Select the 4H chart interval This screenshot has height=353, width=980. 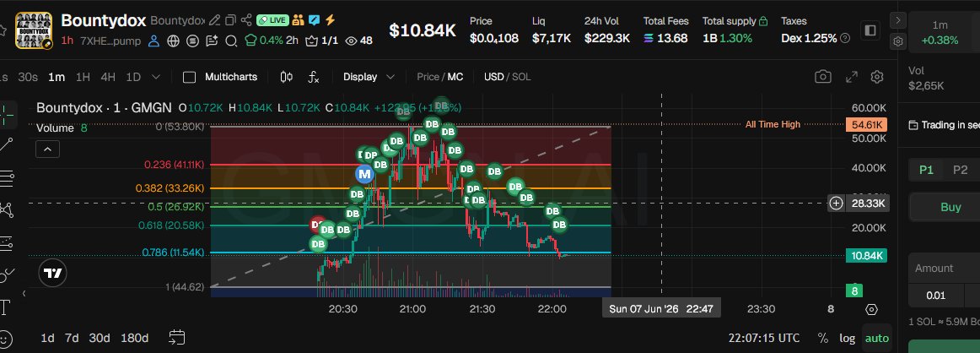point(108,77)
